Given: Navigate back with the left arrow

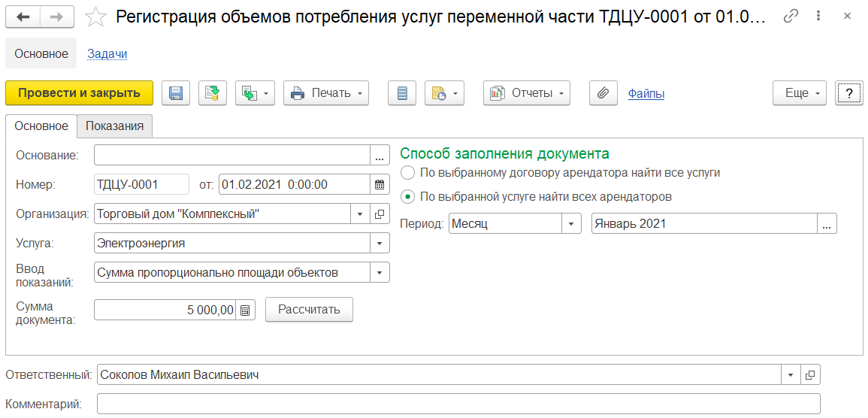Looking at the screenshot, I should [23, 17].
